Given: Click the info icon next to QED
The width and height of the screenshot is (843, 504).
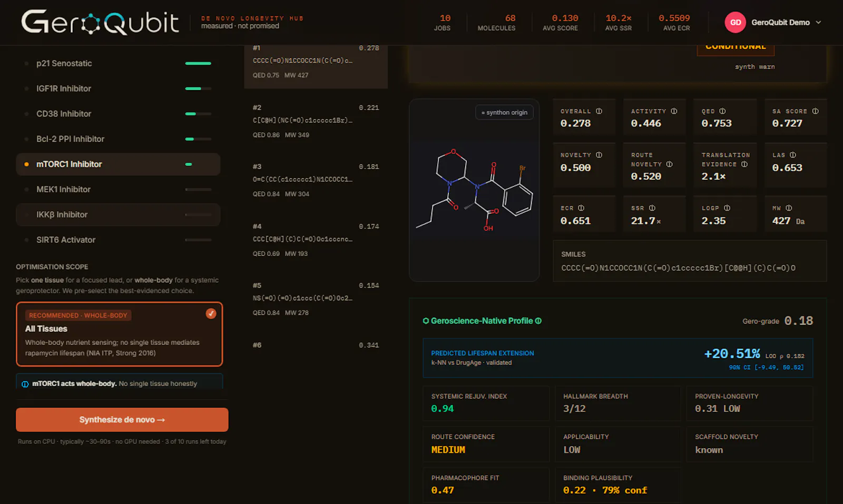Looking at the screenshot, I should (722, 111).
